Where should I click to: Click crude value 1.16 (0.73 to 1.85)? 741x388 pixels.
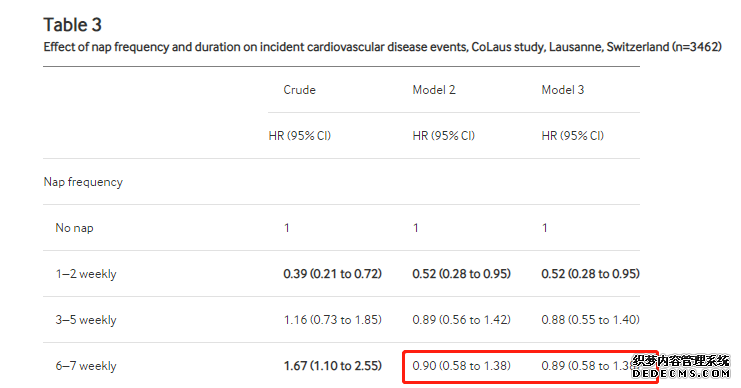point(332,320)
